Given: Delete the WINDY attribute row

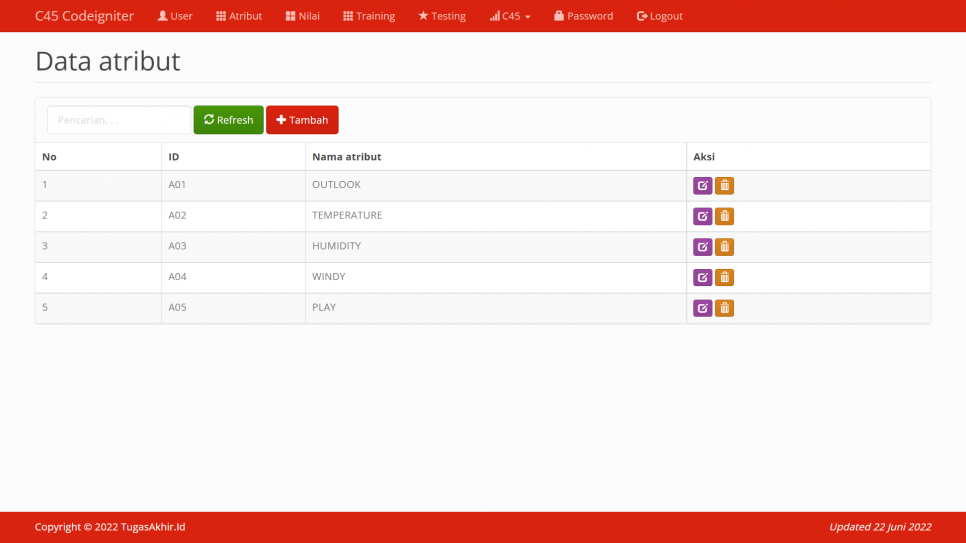Looking at the screenshot, I should [x=724, y=277].
